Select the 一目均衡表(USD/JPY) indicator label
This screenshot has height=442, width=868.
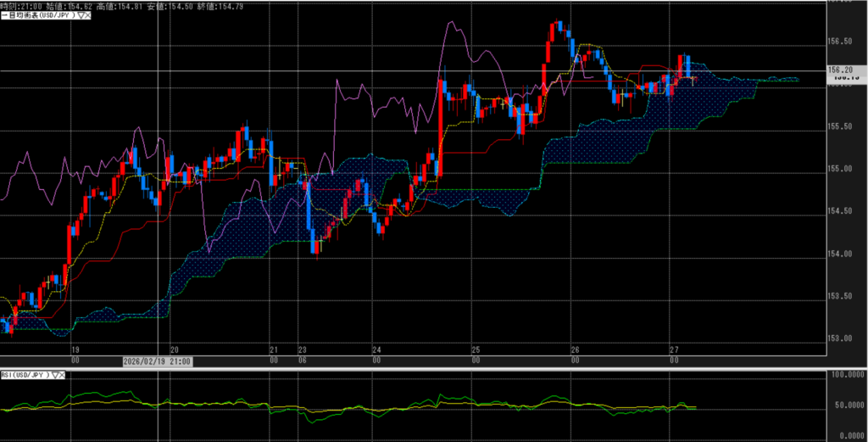[x=37, y=16]
